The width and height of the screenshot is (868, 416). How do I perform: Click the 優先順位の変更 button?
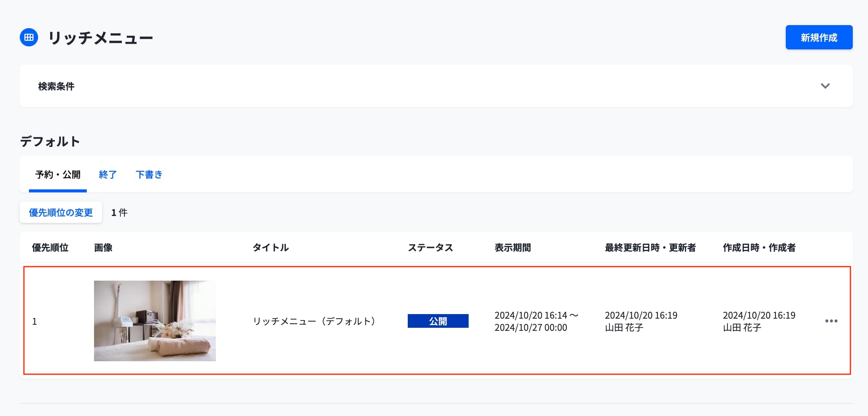coord(61,212)
